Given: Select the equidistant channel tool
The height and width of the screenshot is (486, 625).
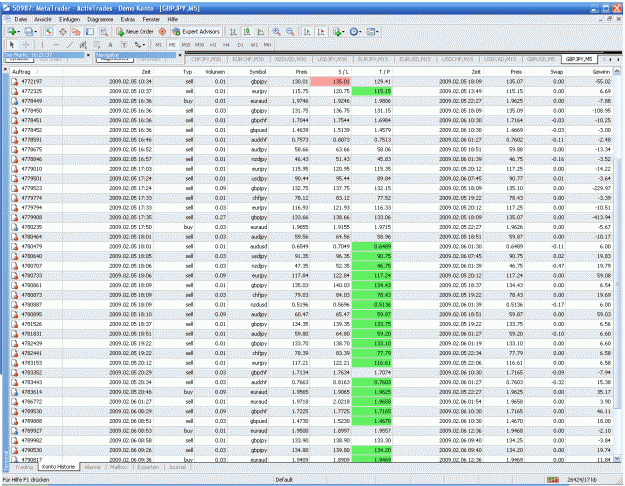Looking at the screenshot, I should pyautogui.click(x=83, y=45).
